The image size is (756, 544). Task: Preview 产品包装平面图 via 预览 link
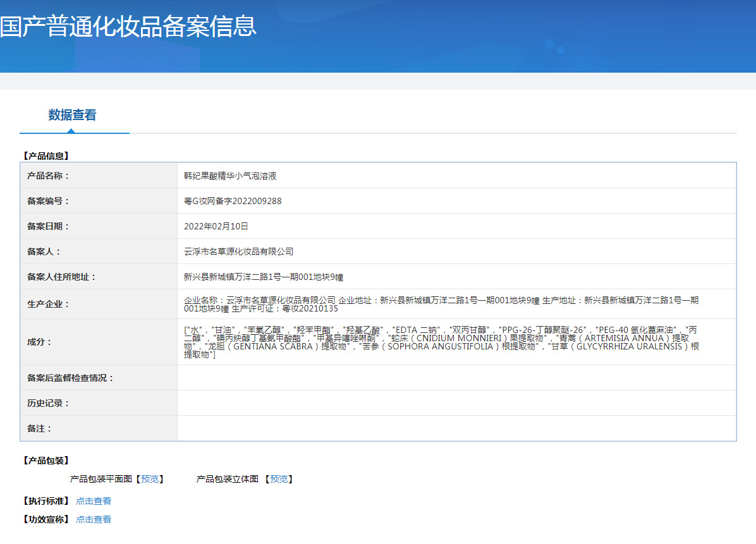point(149,479)
